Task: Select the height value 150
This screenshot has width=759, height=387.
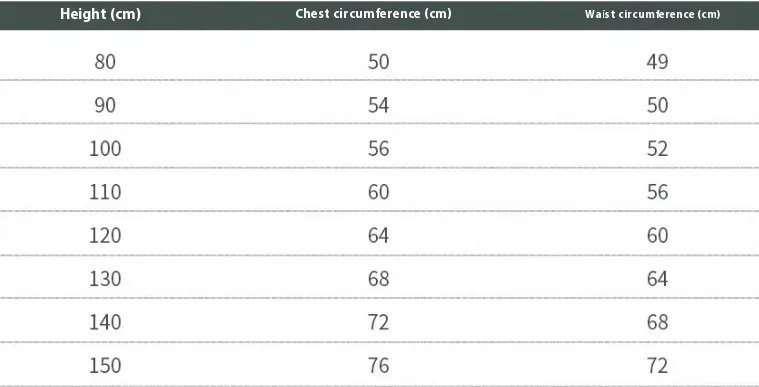Action: point(105,365)
